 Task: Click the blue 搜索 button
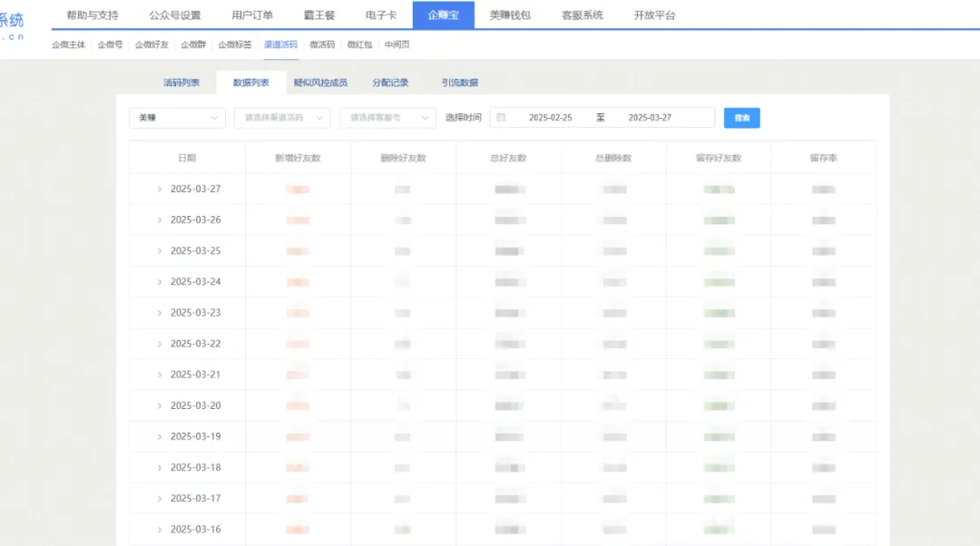pyautogui.click(x=742, y=117)
